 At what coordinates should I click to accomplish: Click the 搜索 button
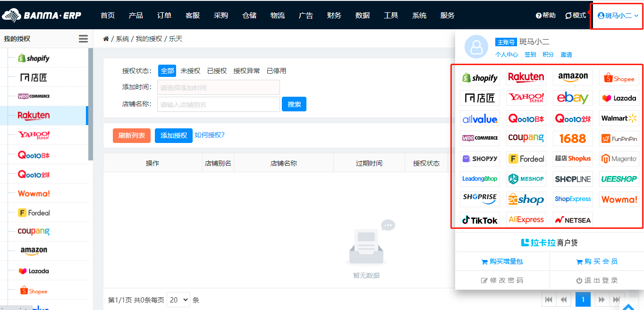pos(294,104)
